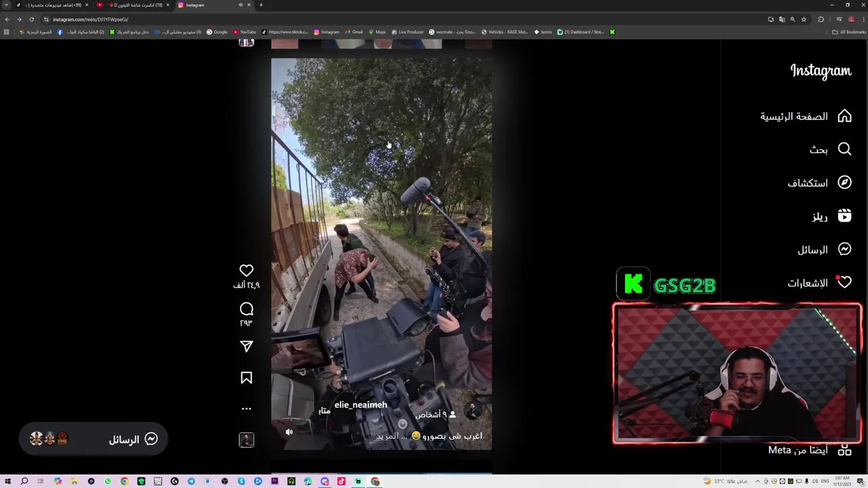Open the Google bookmark

tap(217, 32)
